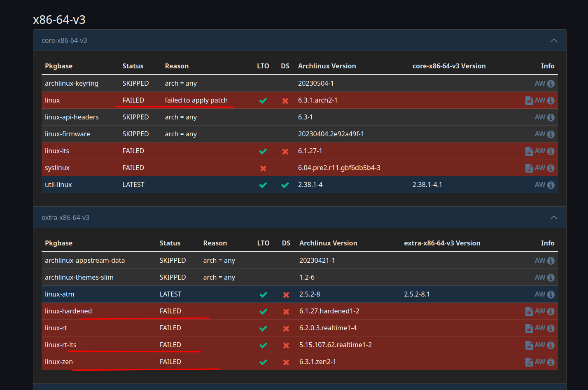Open the AW link for linux-zen
Image resolution: width=588 pixels, height=390 pixels.
coord(540,362)
